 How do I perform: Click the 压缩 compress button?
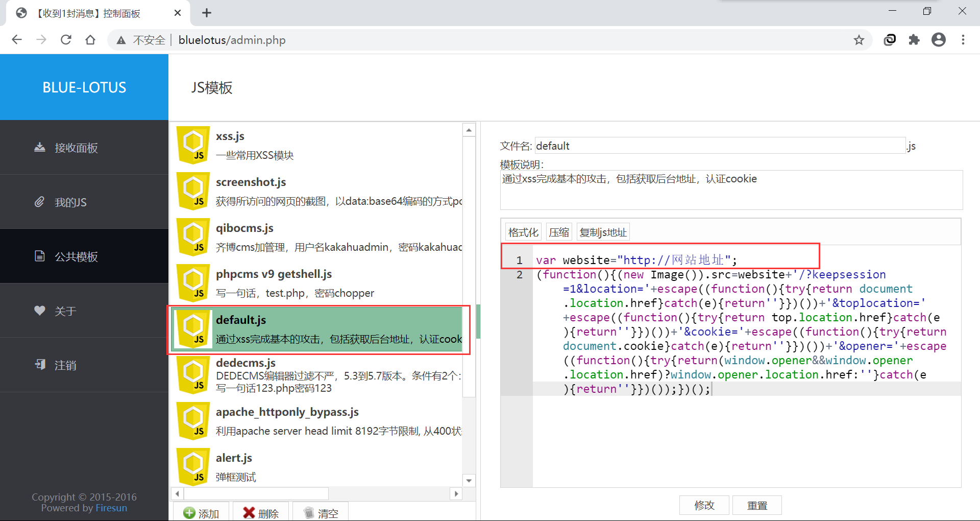pos(559,232)
